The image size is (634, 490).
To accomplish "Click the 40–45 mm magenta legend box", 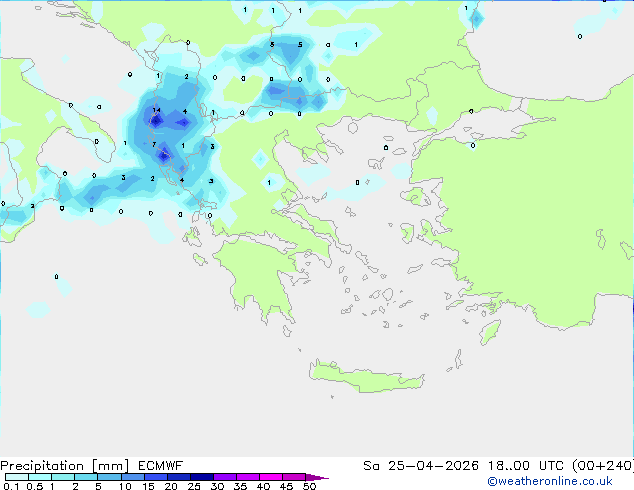I will (x=271, y=477).
